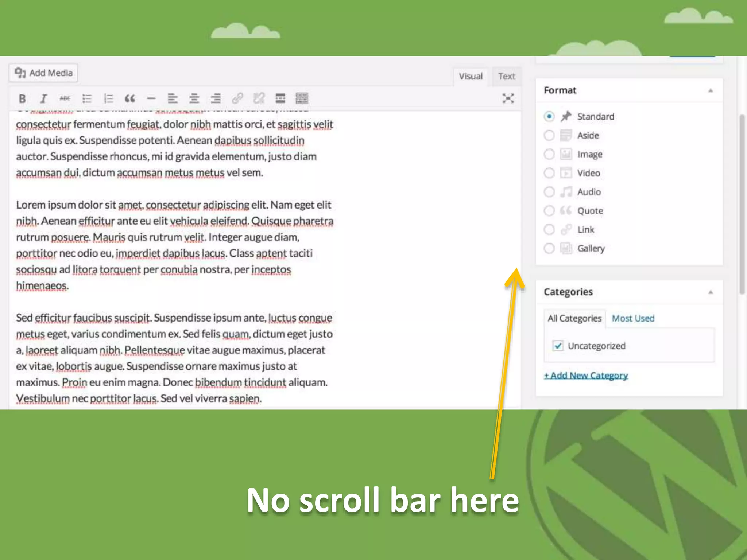747x560 pixels.
Task: Click the word "himenaeos" in editor
Action: [41, 285]
